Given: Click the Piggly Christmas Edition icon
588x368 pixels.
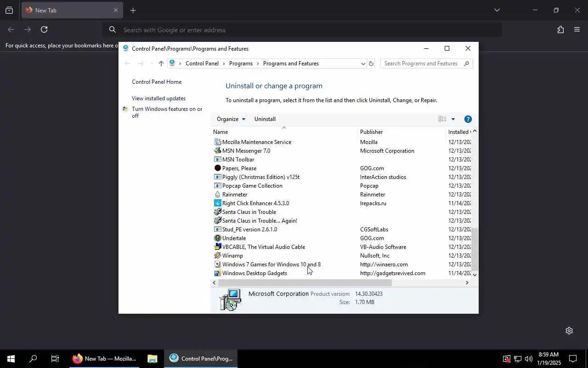Looking at the screenshot, I should (x=218, y=177).
